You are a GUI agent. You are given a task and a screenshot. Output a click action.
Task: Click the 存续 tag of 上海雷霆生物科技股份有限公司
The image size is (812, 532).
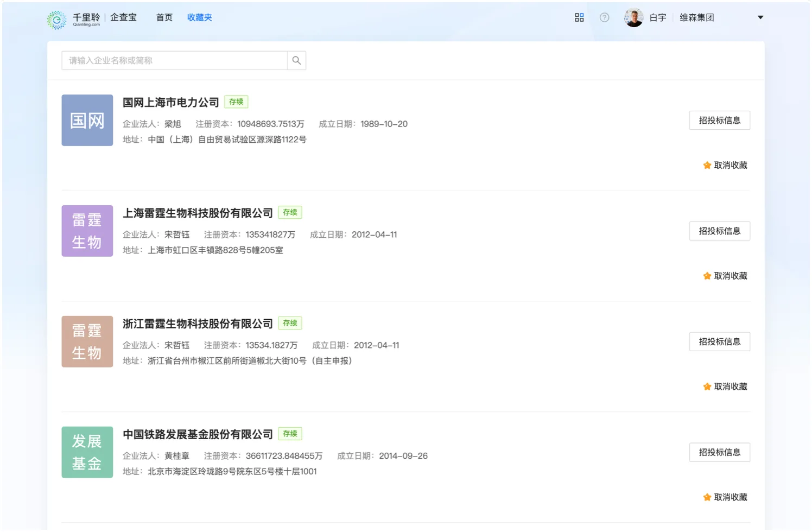290,213
